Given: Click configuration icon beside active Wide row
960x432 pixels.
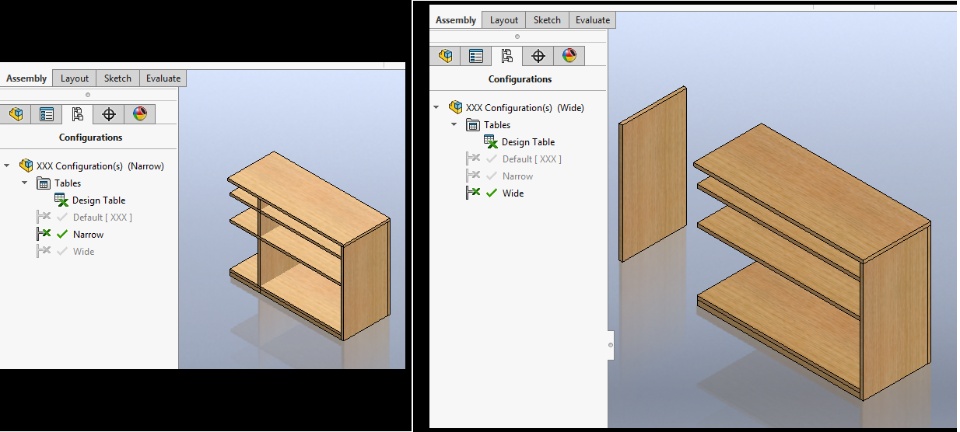Looking at the screenshot, I should (473, 193).
